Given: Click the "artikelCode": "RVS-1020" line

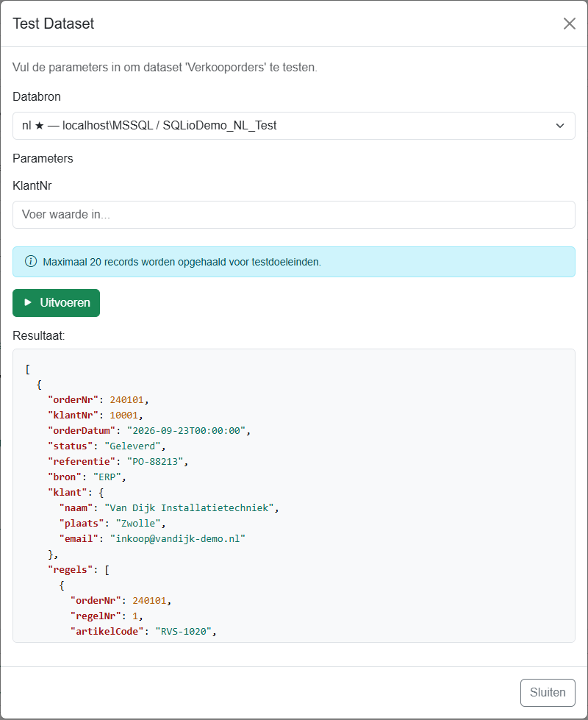Looking at the screenshot, I should [143, 631].
